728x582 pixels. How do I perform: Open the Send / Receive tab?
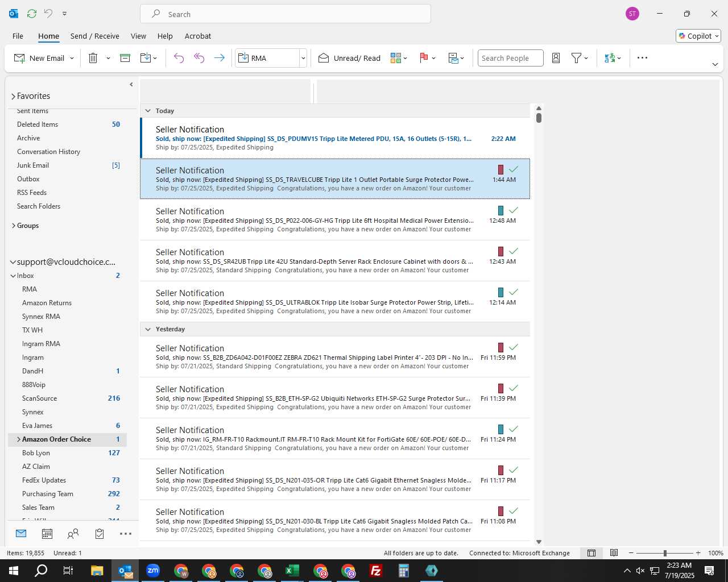click(95, 36)
